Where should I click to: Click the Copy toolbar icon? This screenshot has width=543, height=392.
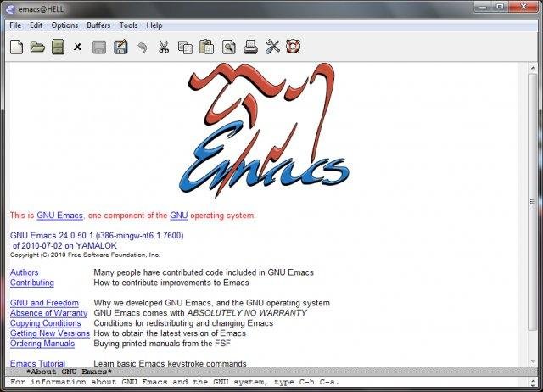[185, 48]
